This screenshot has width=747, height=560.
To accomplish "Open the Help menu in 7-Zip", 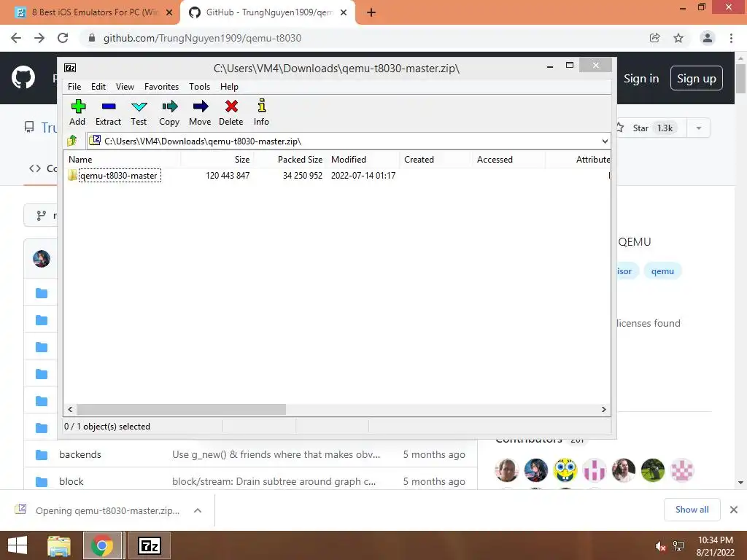I will click(229, 87).
